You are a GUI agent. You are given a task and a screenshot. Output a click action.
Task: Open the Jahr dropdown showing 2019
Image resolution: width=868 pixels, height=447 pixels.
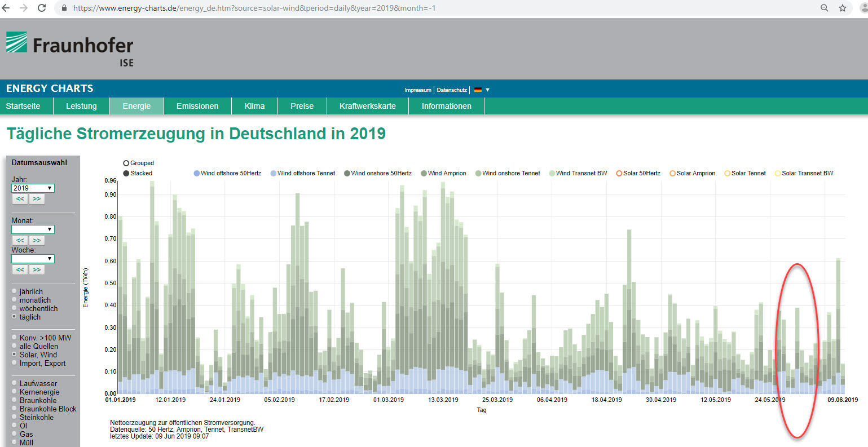coord(33,188)
